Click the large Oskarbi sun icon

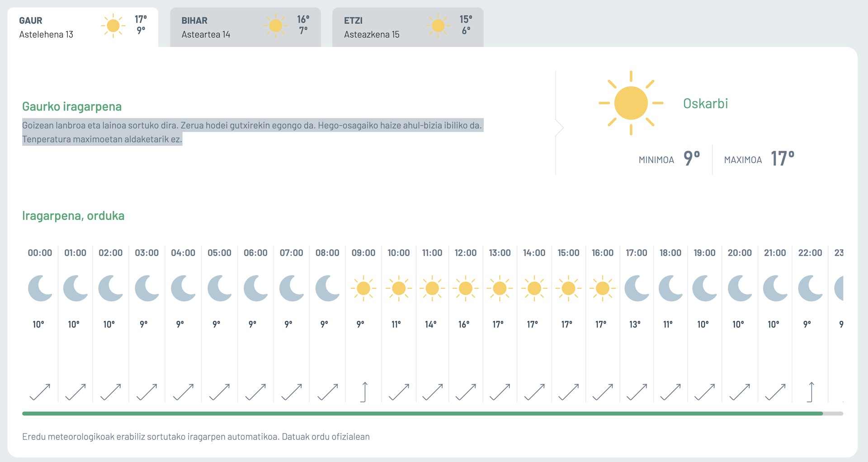631,103
